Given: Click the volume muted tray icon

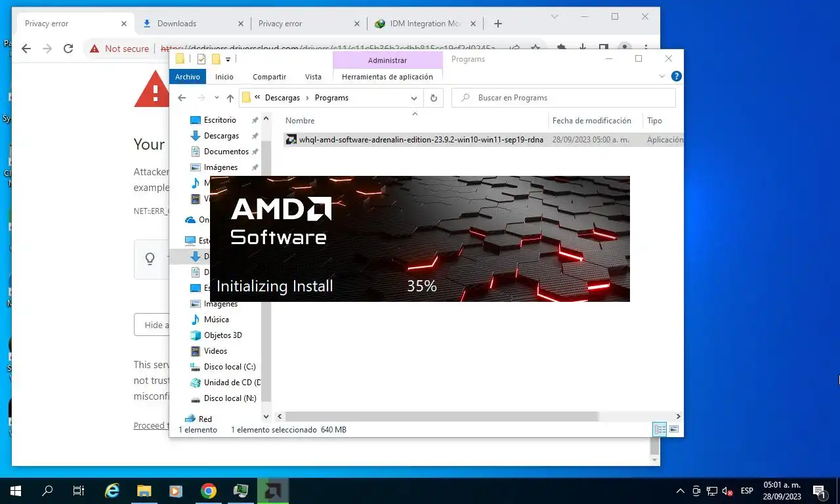Looking at the screenshot, I should coord(727,491).
